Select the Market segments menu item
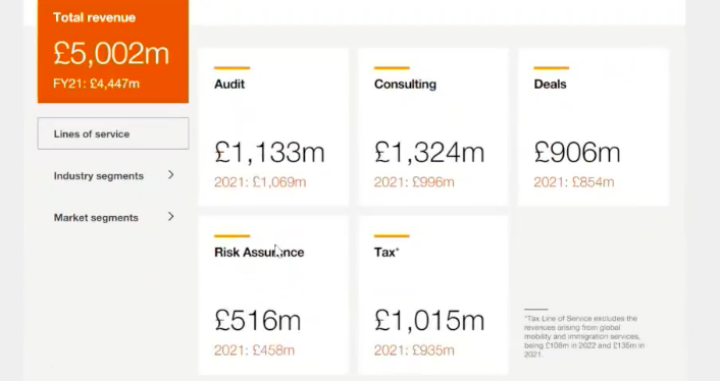This screenshot has width=720, height=382. 113,217
